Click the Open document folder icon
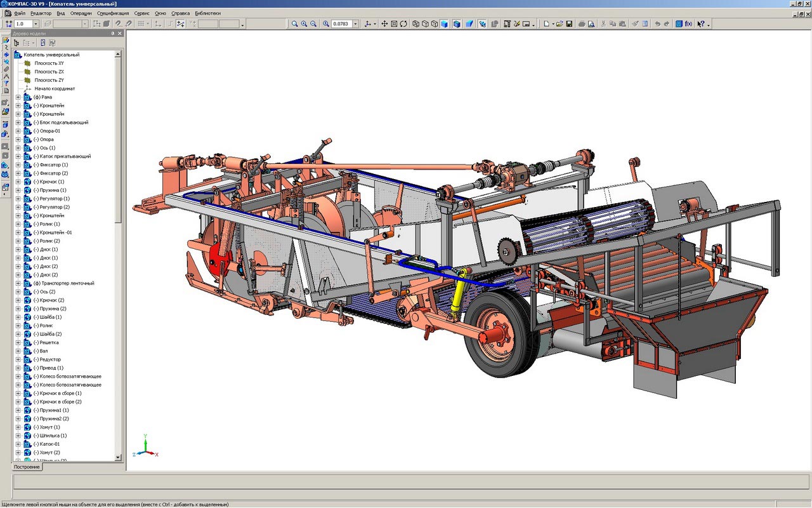The width and height of the screenshot is (812, 508). point(559,24)
